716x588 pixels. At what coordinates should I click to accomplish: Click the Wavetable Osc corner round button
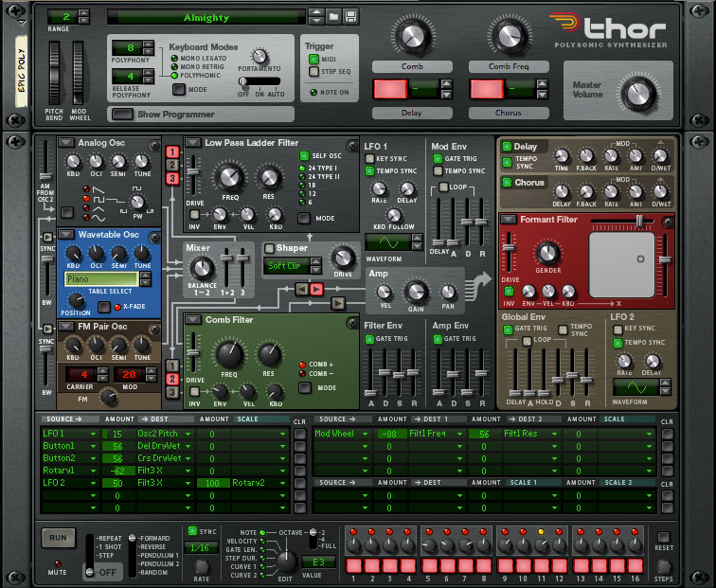[154, 238]
